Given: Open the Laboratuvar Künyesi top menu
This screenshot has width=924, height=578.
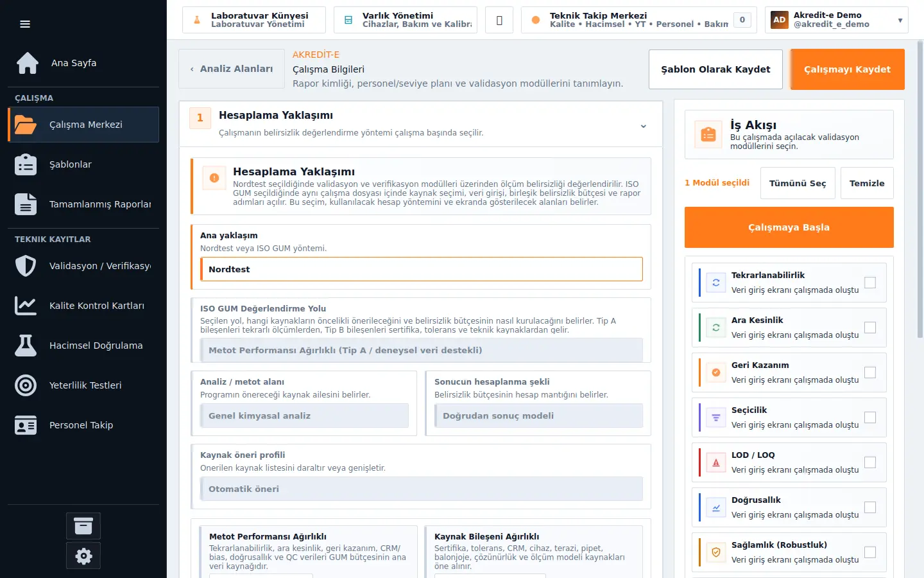Looking at the screenshot, I should pos(254,20).
